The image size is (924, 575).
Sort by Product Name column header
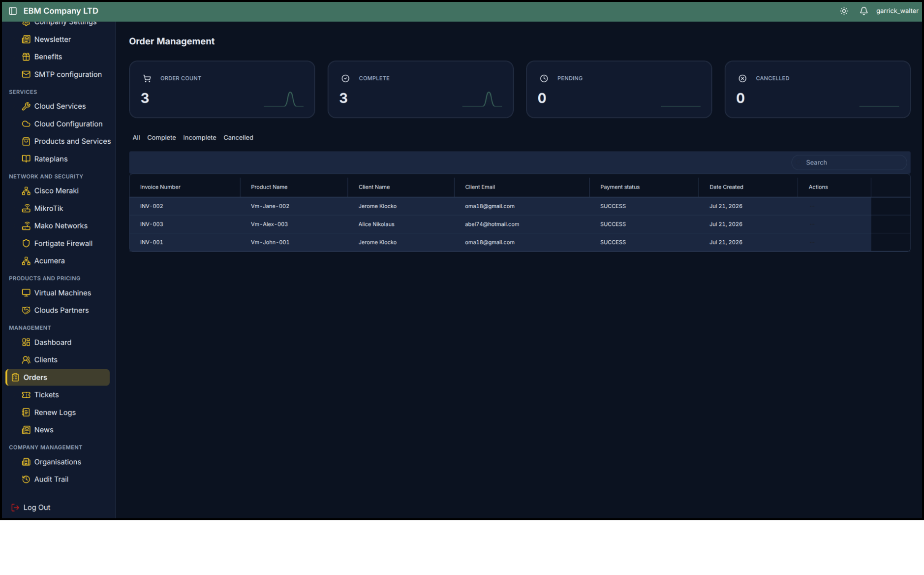coord(269,187)
